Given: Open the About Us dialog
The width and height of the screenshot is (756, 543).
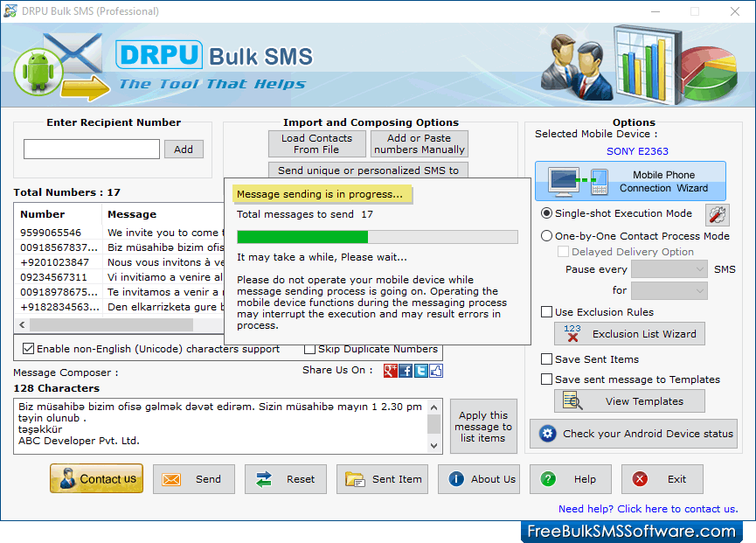Looking at the screenshot, I should (479, 479).
